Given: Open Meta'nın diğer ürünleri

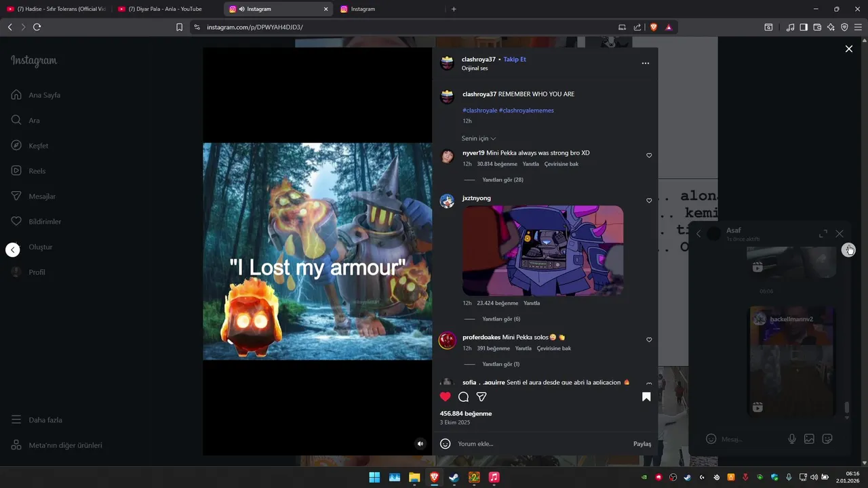Looking at the screenshot, I should pos(56,445).
